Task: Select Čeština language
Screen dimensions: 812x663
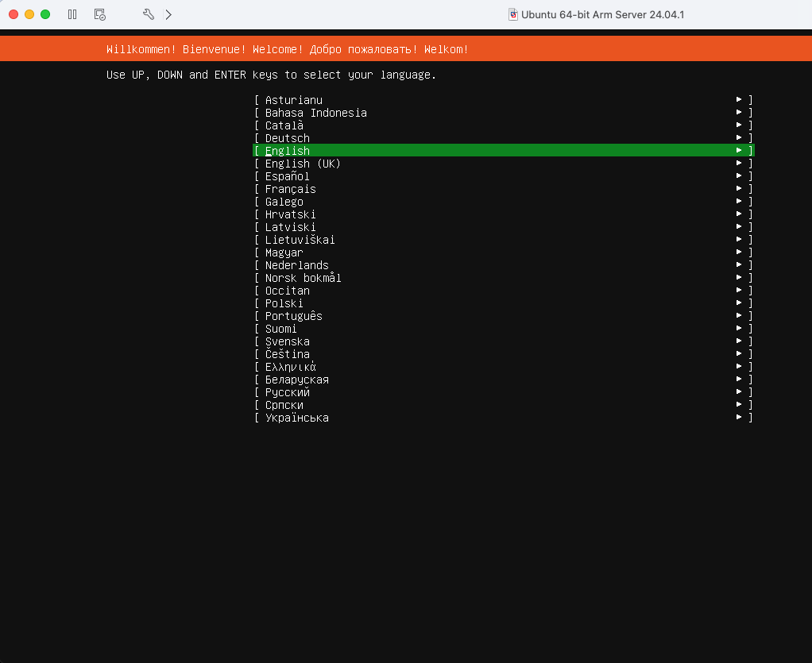Action: [504, 354]
